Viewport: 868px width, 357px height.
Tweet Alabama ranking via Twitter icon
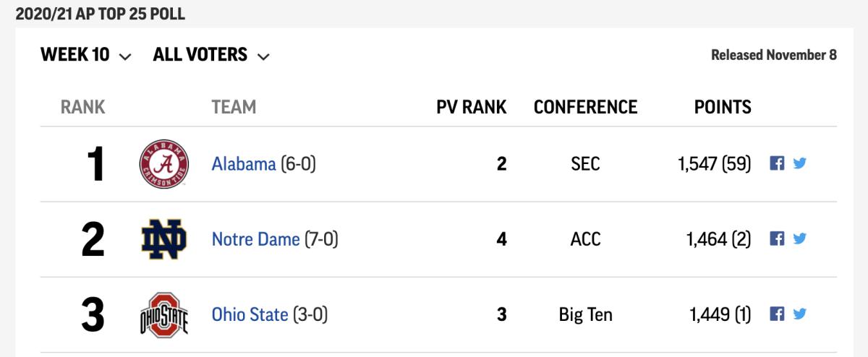point(799,163)
